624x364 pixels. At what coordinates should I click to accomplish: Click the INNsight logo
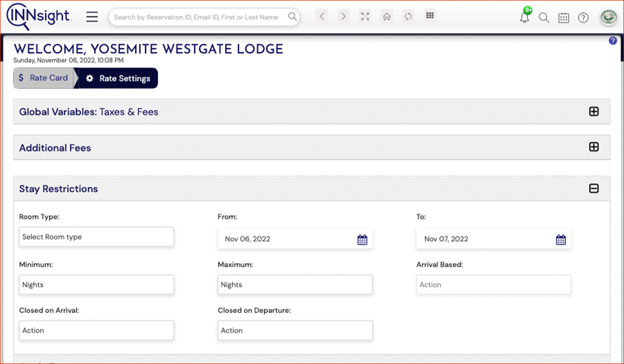(x=39, y=17)
